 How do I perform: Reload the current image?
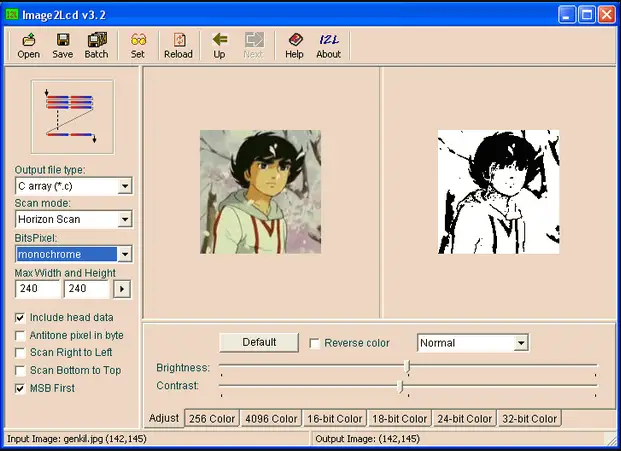pos(178,46)
